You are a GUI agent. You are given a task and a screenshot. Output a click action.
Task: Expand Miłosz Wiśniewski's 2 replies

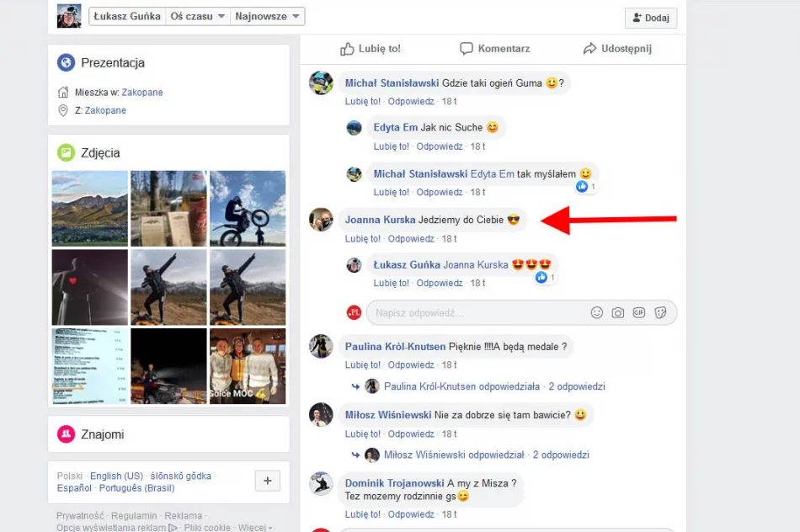(560, 455)
